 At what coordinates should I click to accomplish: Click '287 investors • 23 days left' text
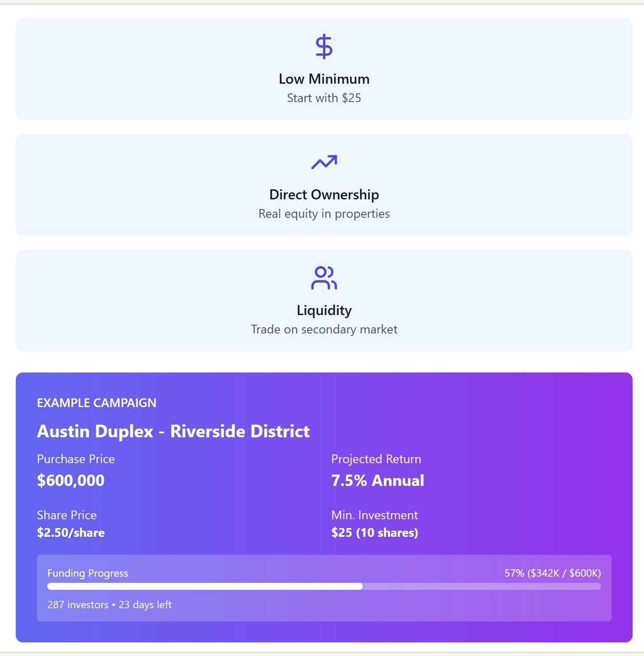110,605
